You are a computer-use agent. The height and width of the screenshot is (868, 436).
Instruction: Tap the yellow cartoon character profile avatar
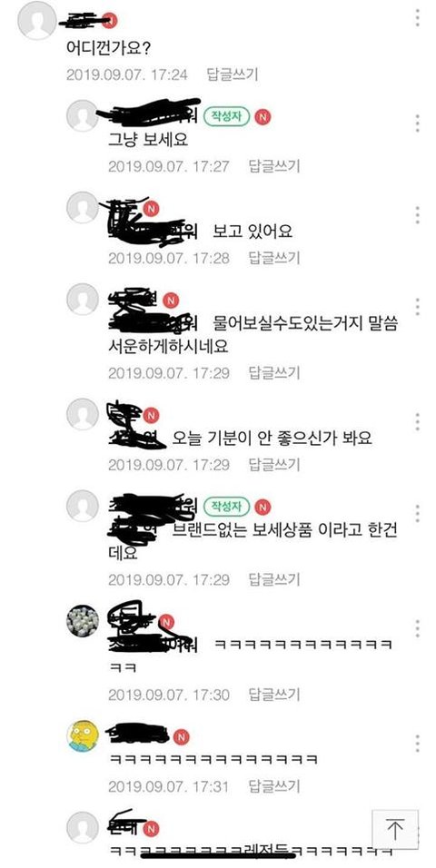coord(83,735)
